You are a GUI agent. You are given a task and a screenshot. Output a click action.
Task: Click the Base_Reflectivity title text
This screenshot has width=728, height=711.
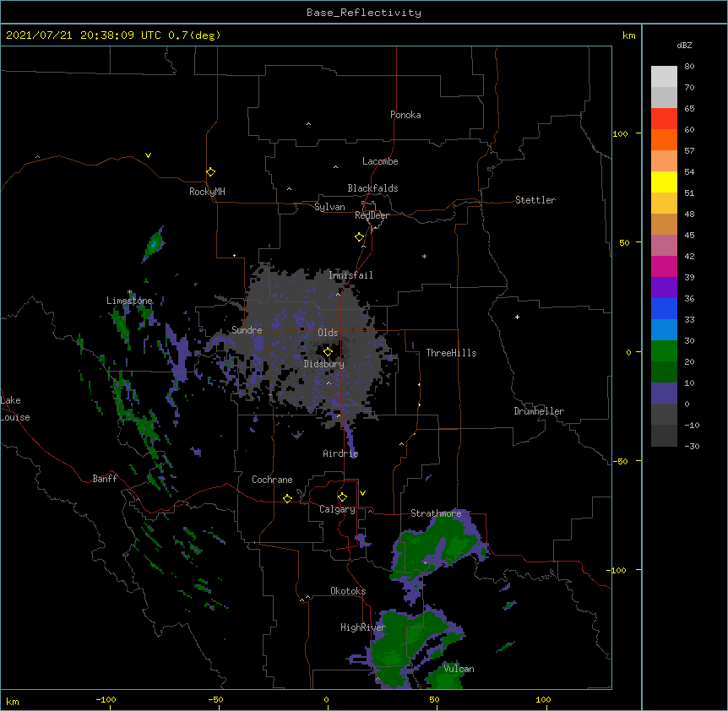tap(364, 13)
